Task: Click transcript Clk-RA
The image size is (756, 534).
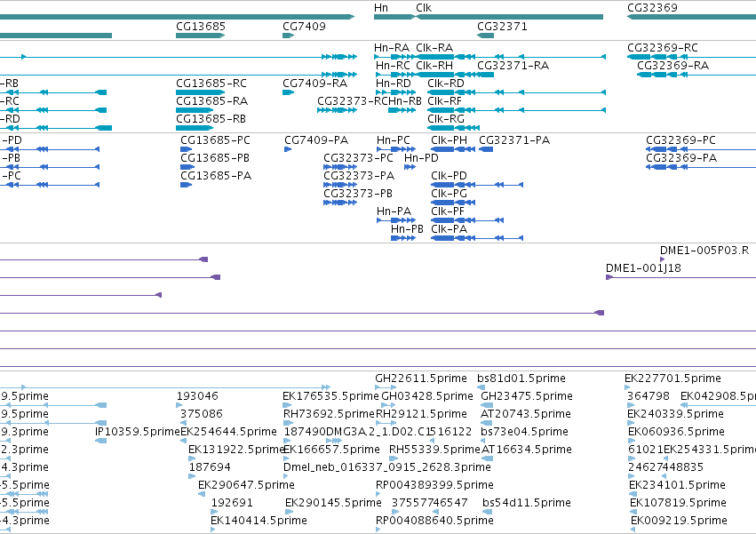Action: coord(434,48)
